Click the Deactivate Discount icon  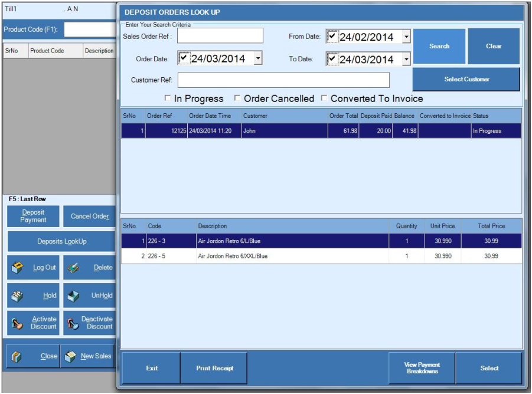pos(73,323)
